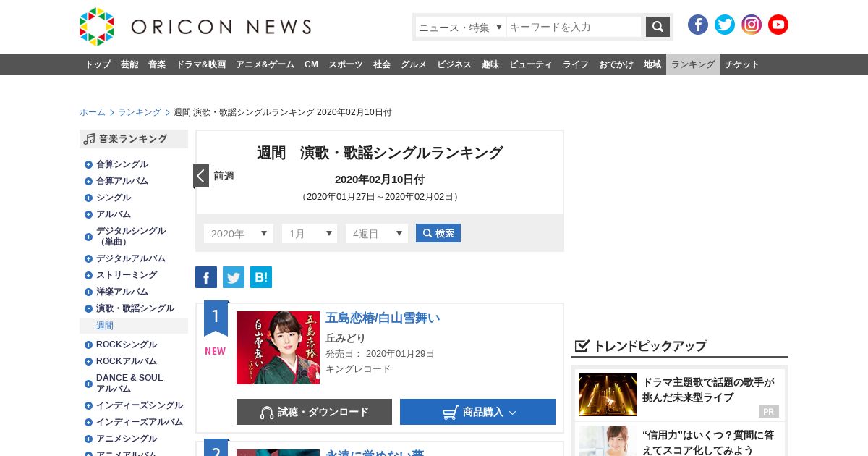Open チケット nav menu item
Screen dimensions: 868x456
pyautogui.click(x=742, y=64)
